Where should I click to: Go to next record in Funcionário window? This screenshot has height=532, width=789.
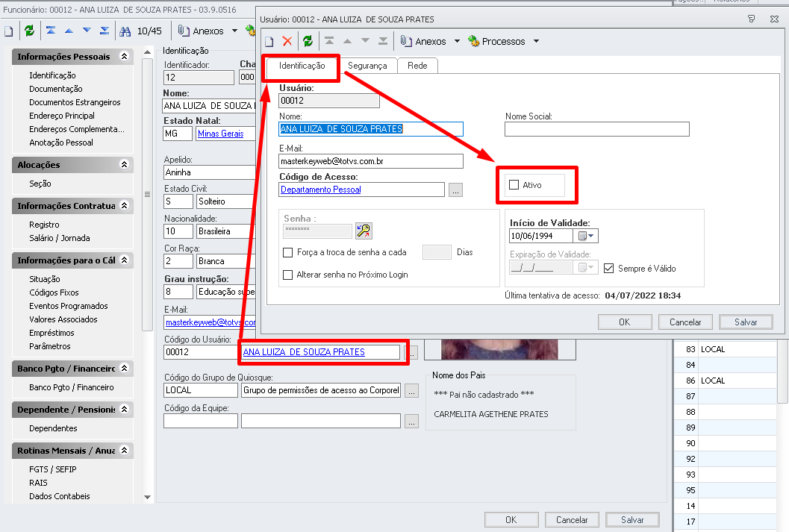[87, 31]
